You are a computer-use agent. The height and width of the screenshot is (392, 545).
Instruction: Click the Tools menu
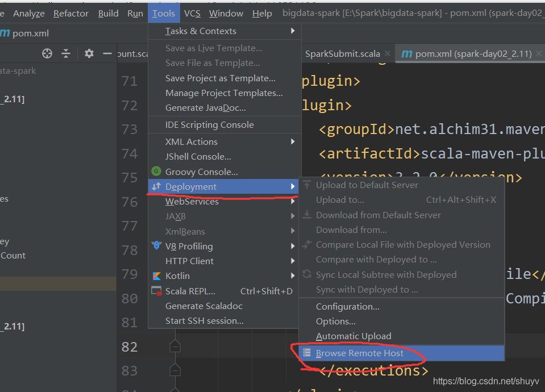pos(163,14)
